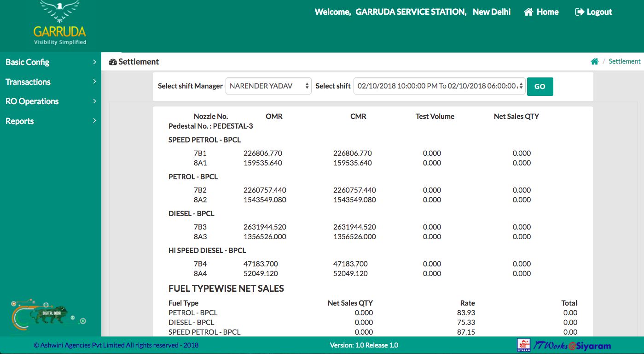Click rate value 83.93

pos(466,313)
